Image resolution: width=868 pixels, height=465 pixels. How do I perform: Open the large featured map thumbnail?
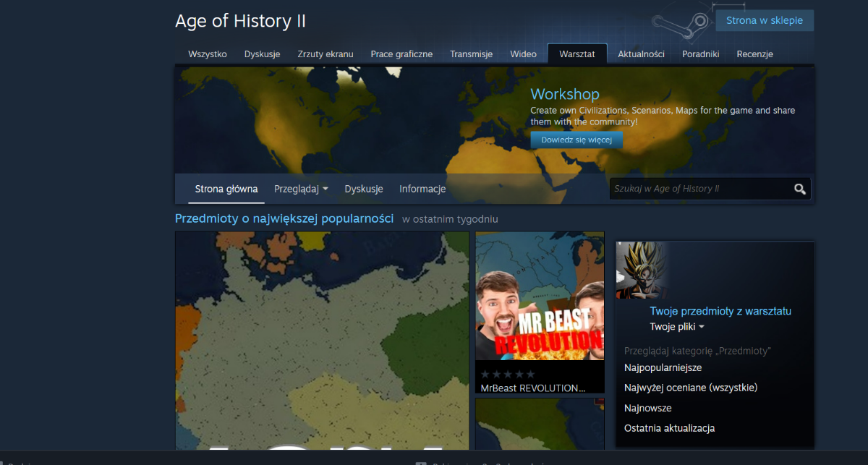(x=322, y=340)
